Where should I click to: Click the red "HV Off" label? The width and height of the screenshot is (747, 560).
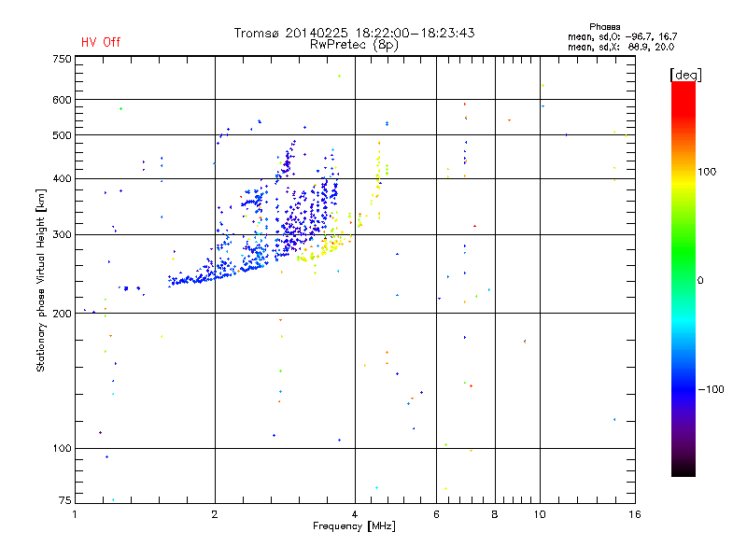pos(101,42)
